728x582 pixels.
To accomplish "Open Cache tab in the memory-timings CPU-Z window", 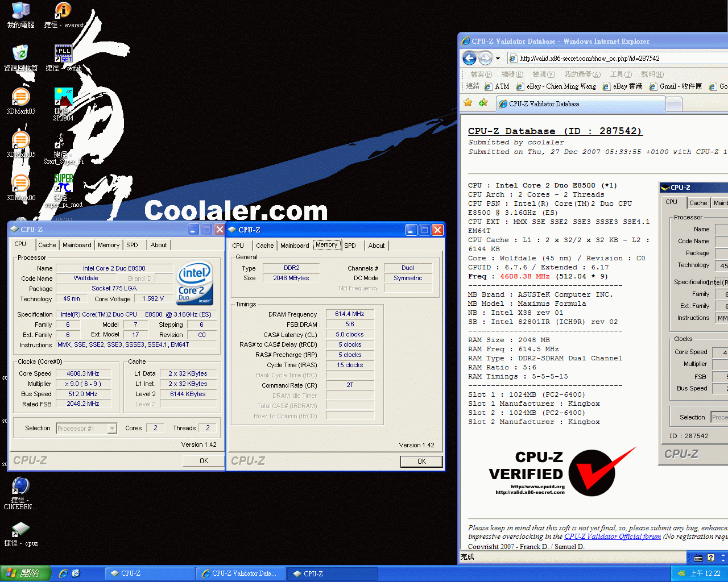I will point(264,246).
